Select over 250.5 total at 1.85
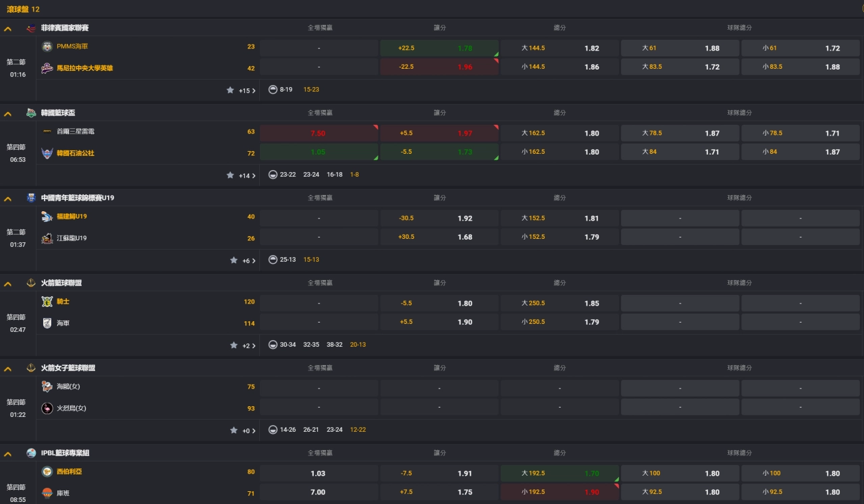864x504 pixels. tap(559, 303)
